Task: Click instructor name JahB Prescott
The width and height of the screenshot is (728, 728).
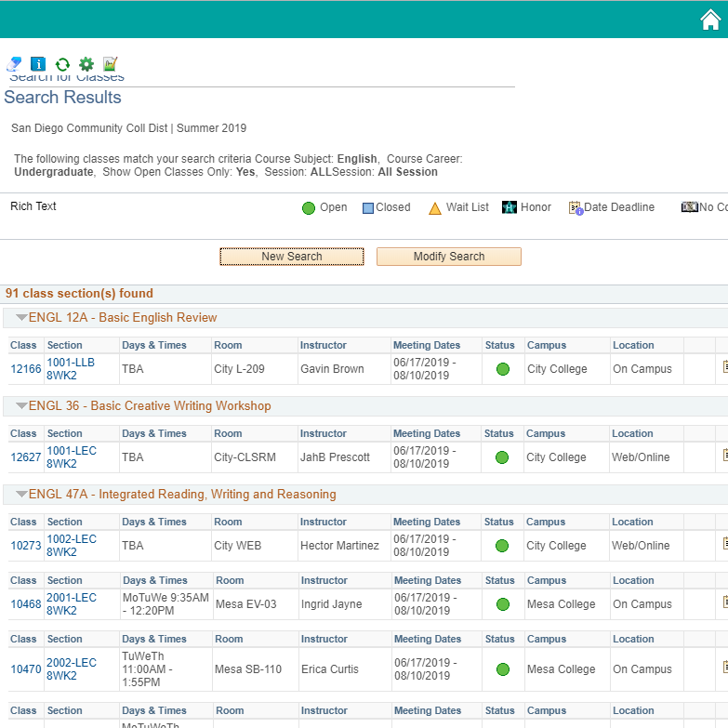Action: point(335,457)
